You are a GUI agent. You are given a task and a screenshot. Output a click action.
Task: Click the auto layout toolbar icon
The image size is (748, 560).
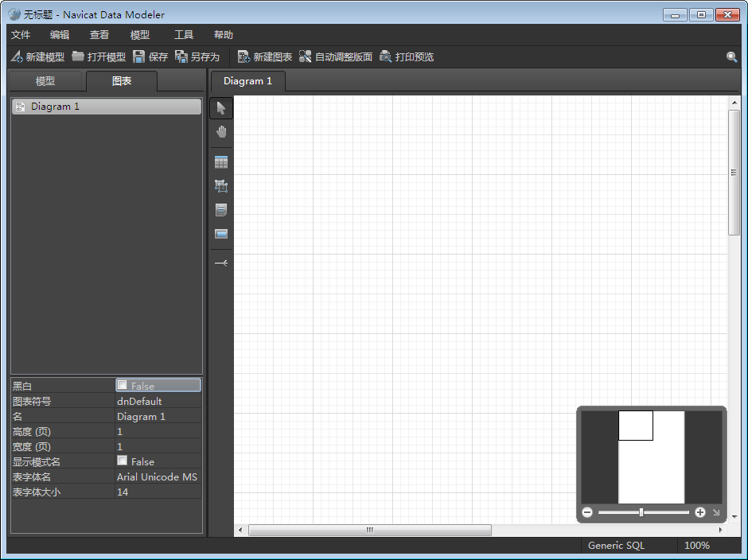(x=334, y=56)
